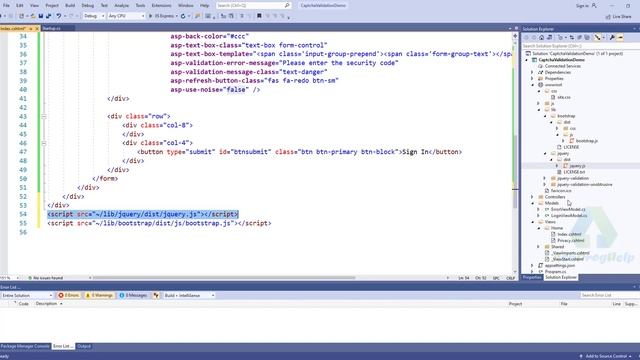Expand the Controllers folder
This screenshot has width=640, height=360.
(532, 197)
